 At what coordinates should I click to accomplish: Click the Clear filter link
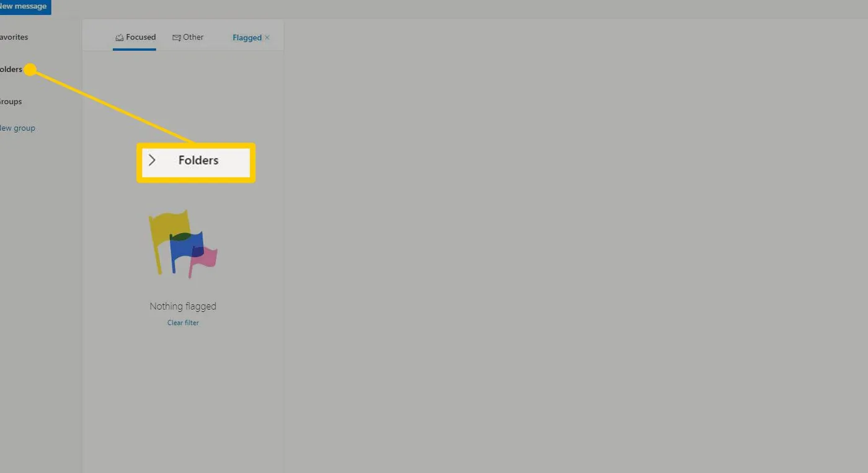183,322
